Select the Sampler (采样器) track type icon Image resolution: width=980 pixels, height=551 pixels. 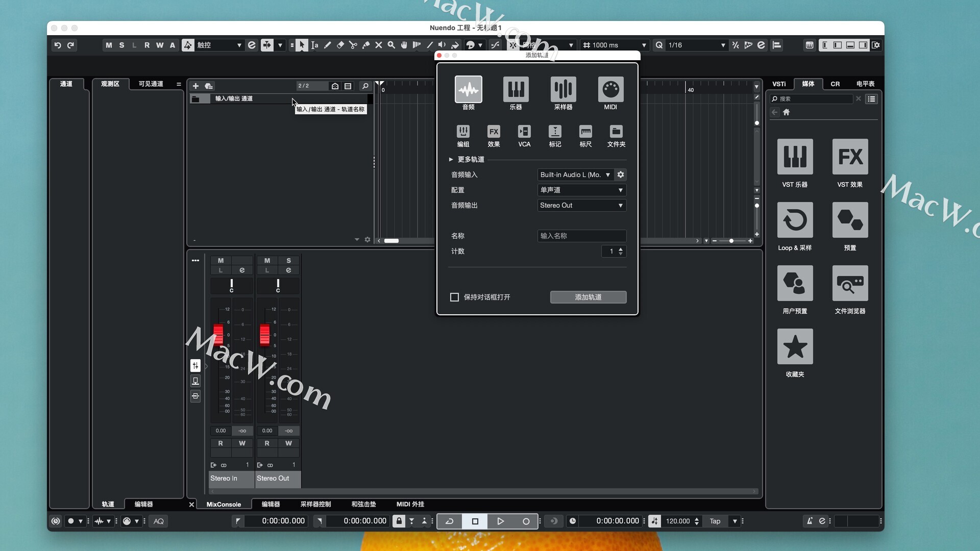[563, 89]
